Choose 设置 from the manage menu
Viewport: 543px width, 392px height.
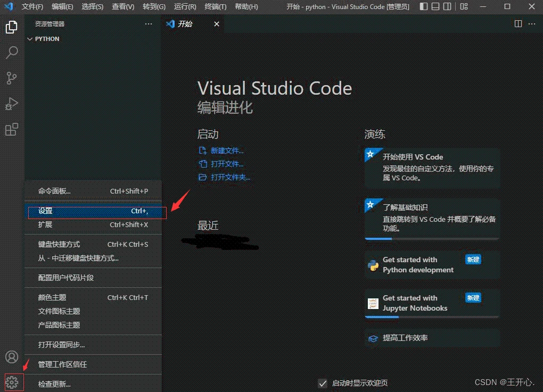click(x=93, y=211)
